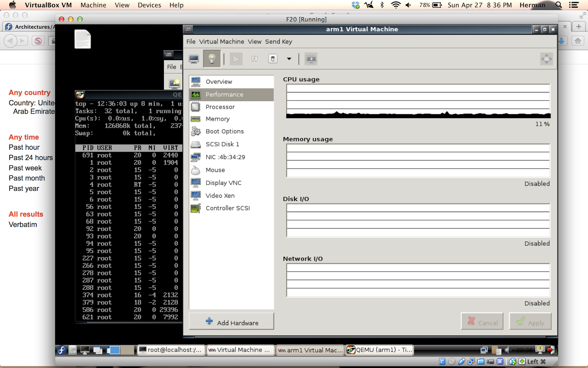Viewport: 588px width, 368px height.
Task: Click the Wi-Fi menu bar icon
Action: (x=395, y=5)
